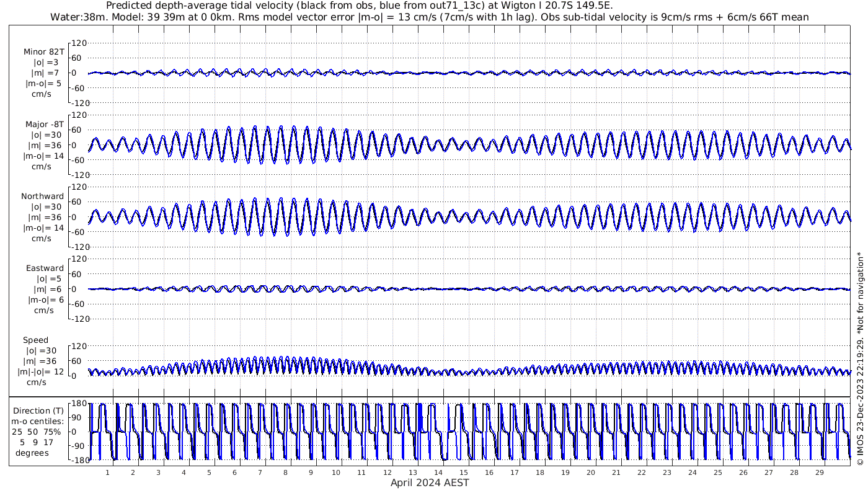Click x-axis tick label '8'
This screenshot has height=496, width=868.
285,472
